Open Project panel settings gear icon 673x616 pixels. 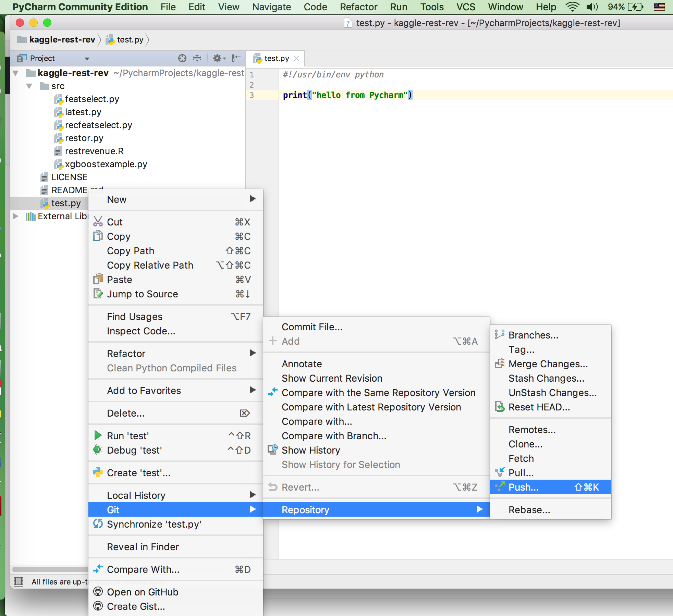[x=218, y=58]
